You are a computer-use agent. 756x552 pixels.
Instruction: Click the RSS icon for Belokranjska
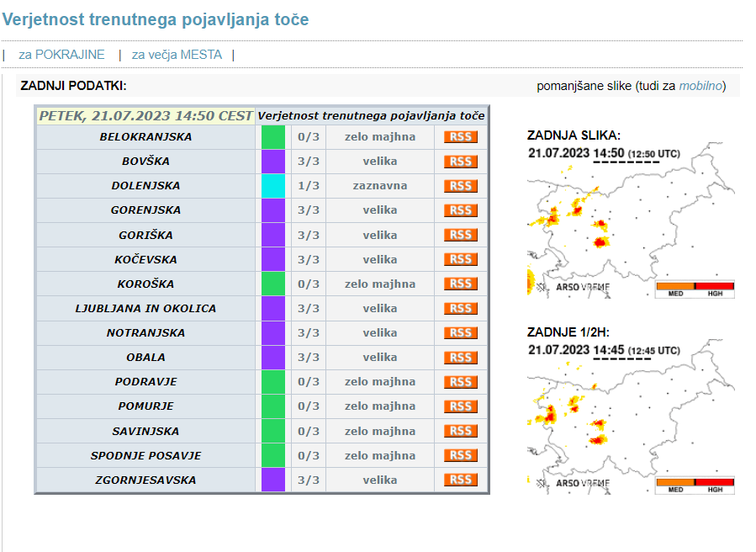[460, 137]
